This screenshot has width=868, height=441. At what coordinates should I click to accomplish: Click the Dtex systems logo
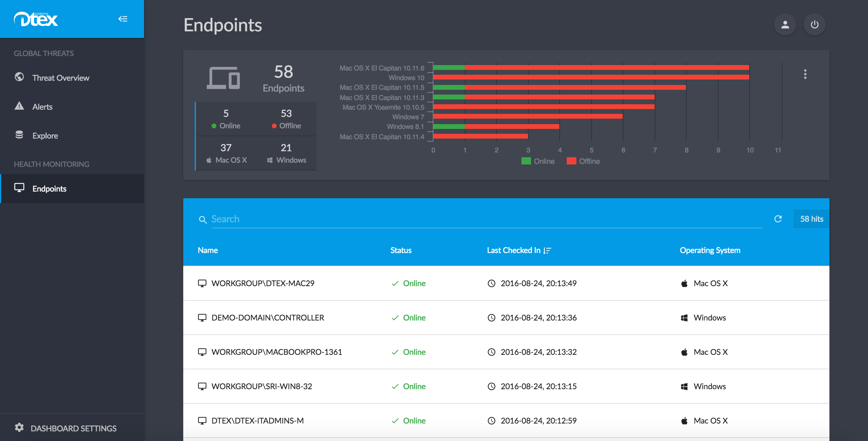click(x=36, y=19)
